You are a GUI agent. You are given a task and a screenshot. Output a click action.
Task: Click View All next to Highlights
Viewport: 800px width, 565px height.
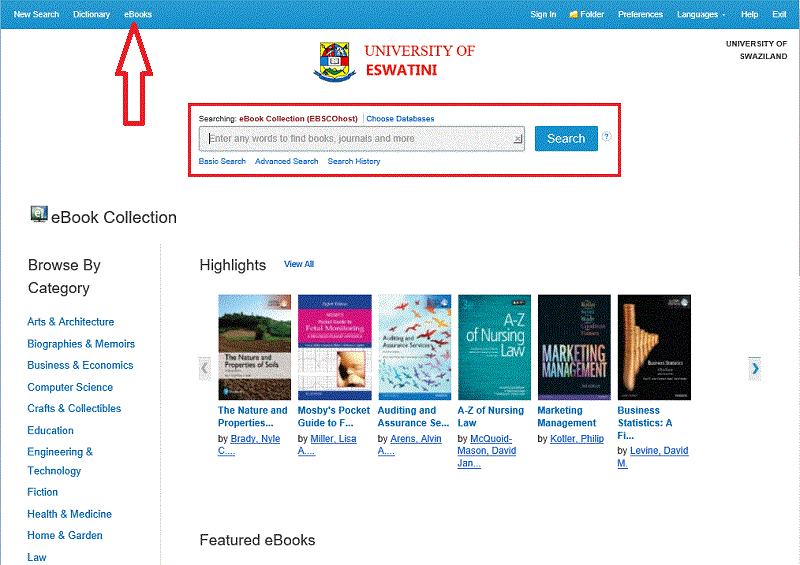298,264
